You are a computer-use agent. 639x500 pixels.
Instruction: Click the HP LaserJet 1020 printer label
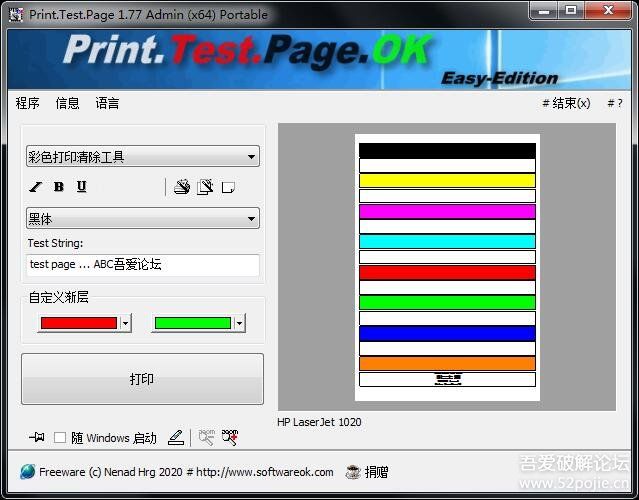pyautogui.click(x=319, y=422)
